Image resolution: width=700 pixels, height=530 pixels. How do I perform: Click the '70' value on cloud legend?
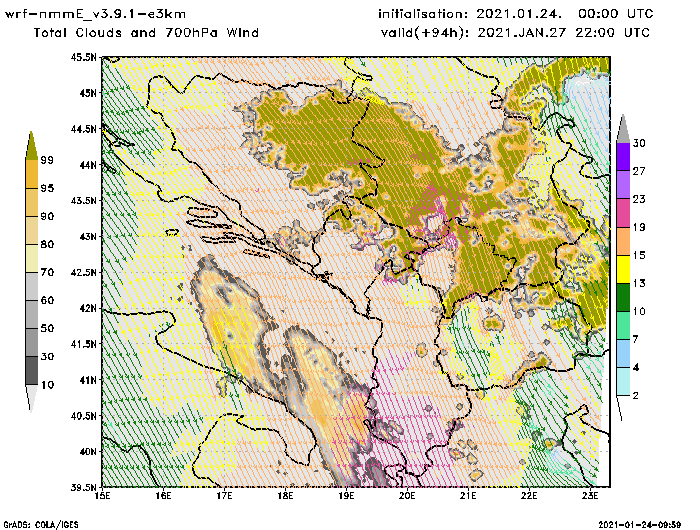click(47, 272)
